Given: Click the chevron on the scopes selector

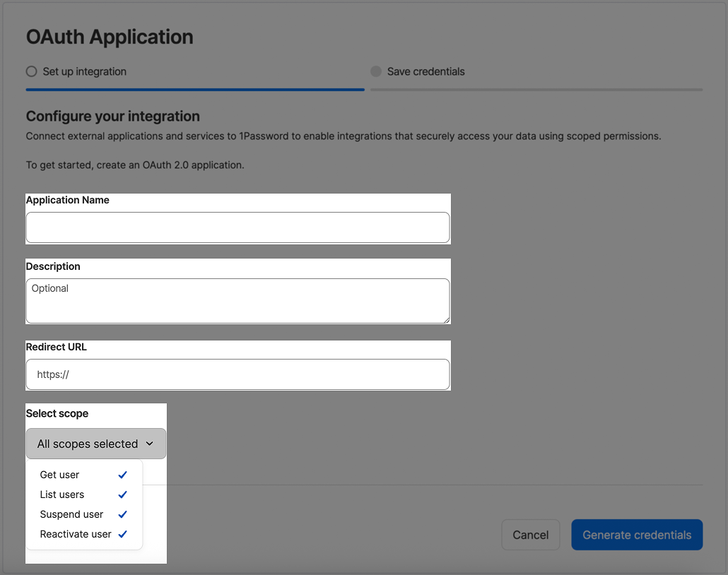Looking at the screenshot, I should pyautogui.click(x=150, y=444).
